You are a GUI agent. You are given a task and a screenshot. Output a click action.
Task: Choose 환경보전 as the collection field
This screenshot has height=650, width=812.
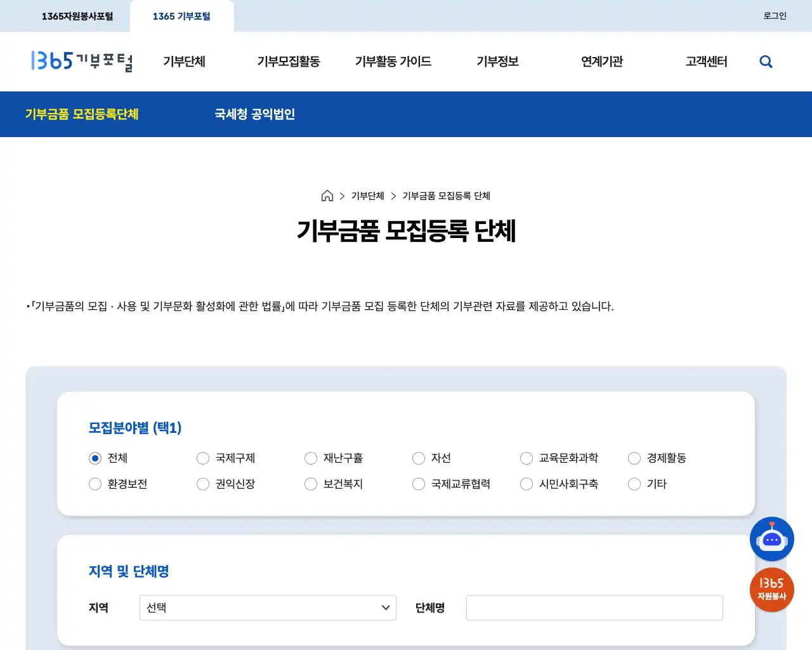[95, 484]
